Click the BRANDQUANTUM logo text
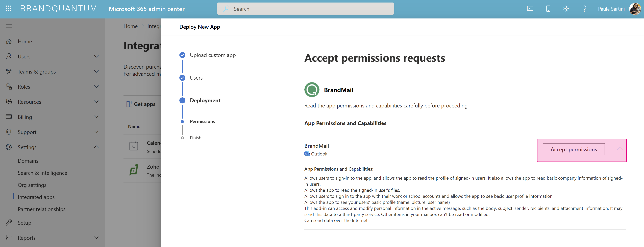This screenshot has height=247, width=644. point(59,9)
